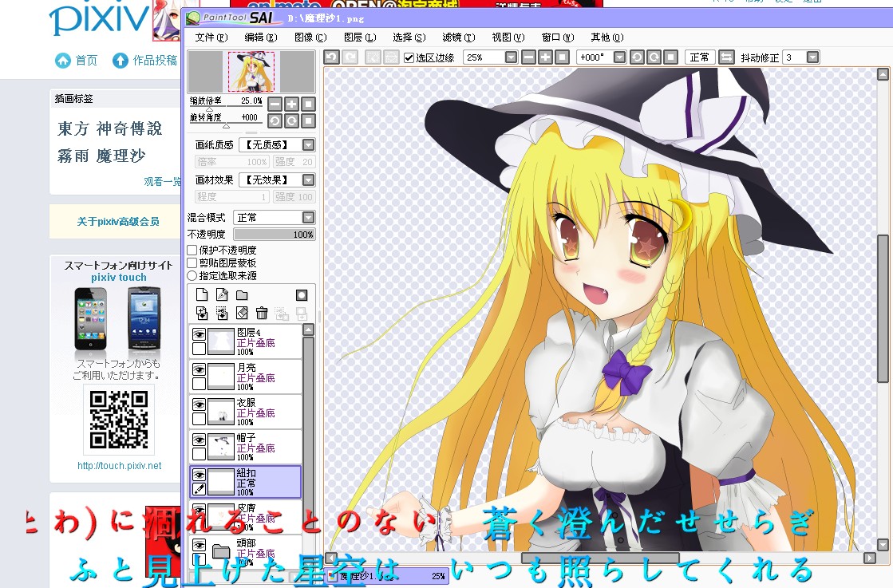Reset canvas rotation from top toolbar

click(671, 57)
